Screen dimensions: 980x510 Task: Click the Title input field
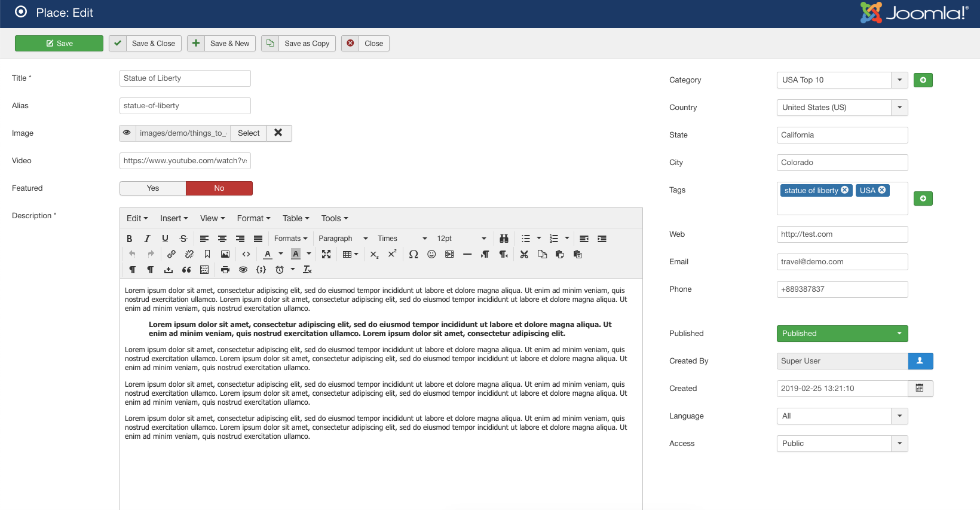(x=185, y=78)
